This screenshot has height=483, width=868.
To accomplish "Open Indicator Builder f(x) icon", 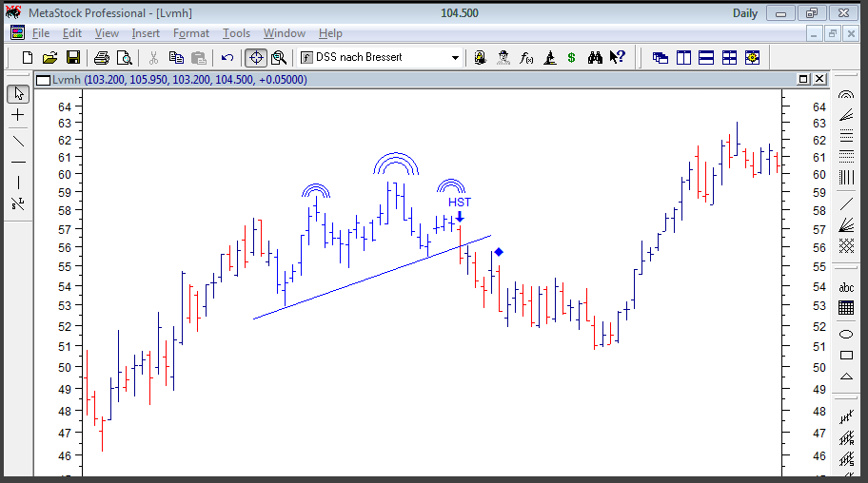I will tap(526, 58).
